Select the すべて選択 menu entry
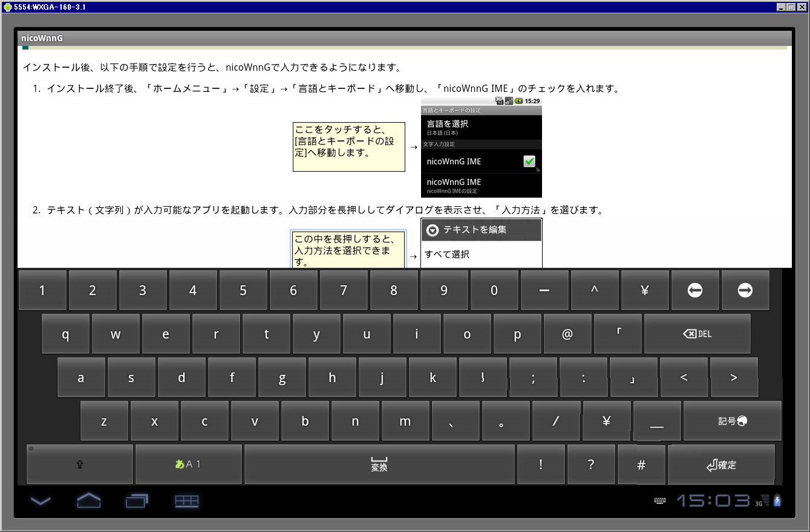The image size is (810, 532). 447,255
